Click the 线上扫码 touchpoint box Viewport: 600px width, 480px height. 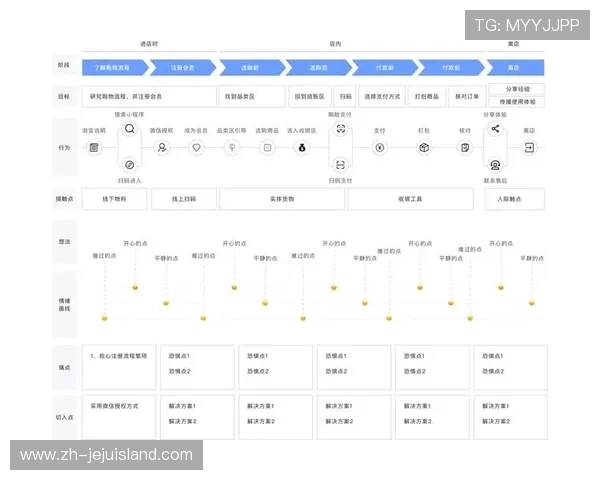click(x=184, y=199)
